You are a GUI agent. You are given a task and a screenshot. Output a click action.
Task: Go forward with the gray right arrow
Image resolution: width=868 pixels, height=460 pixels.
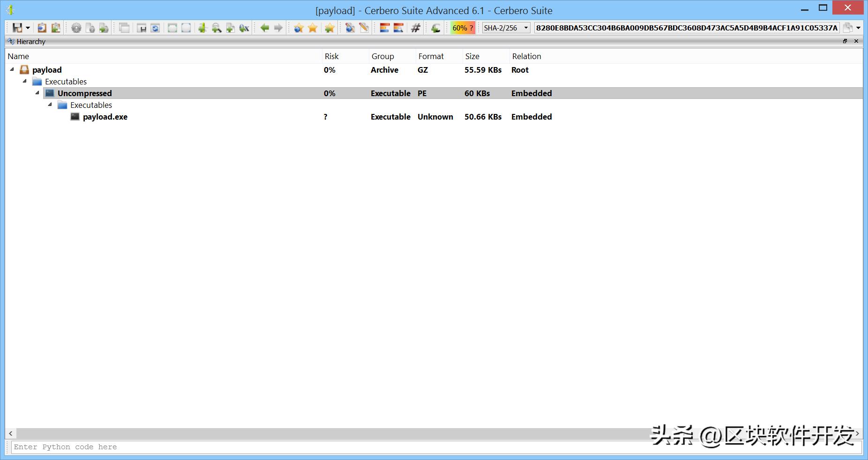[x=278, y=28]
